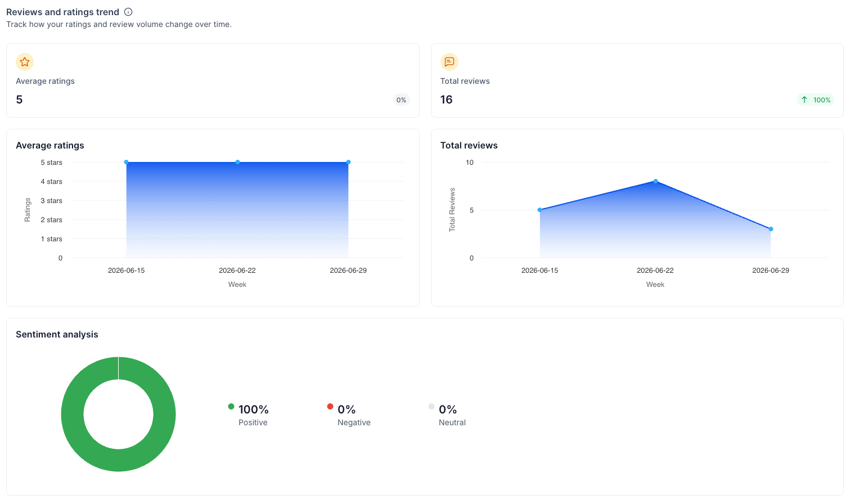850x504 pixels.
Task: Select the 2026-06-29 point on Average ratings chart
Action: coord(348,162)
